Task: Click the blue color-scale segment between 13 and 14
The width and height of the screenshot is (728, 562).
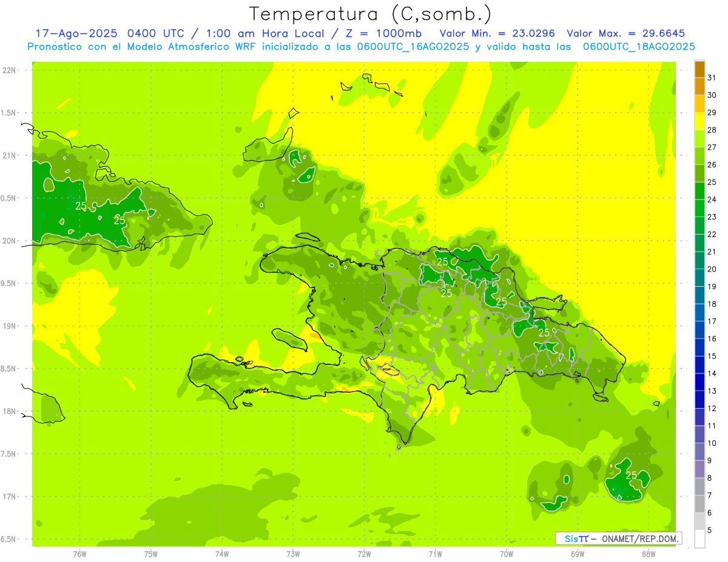Action: [699, 382]
